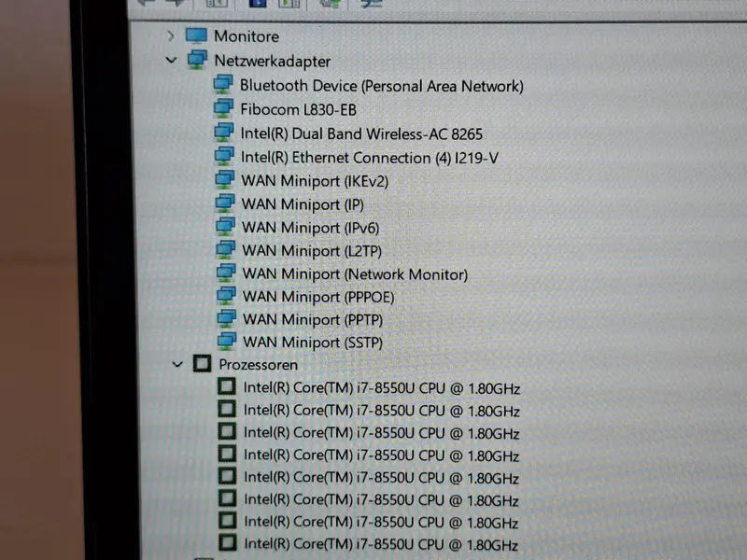The image size is (747, 560).
Task: Select Intel(R) Ethernet Connection (4) I219-V
Action: click(x=369, y=158)
